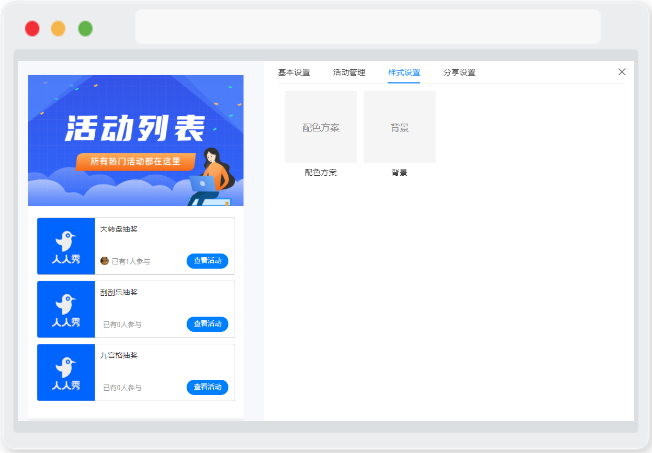Click the green window maximize dot
Viewport: 652px width, 453px height.
[85, 29]
